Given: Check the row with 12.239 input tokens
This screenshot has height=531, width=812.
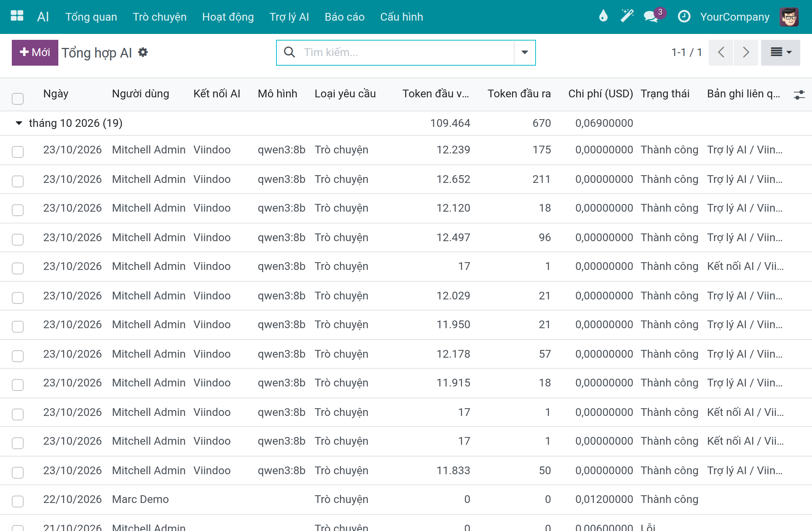Looking at the screenshot, I should click(18, 152).
